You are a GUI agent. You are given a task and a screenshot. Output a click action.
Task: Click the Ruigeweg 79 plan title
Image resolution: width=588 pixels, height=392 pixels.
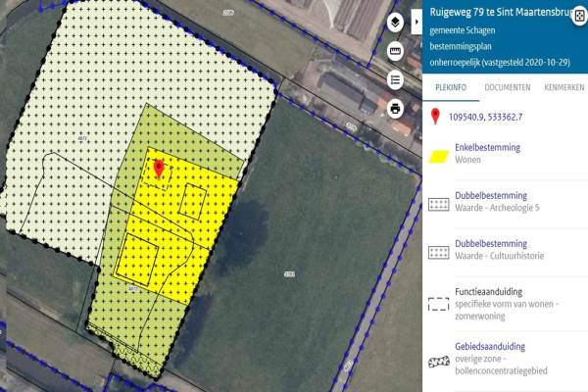click(502, 13)
